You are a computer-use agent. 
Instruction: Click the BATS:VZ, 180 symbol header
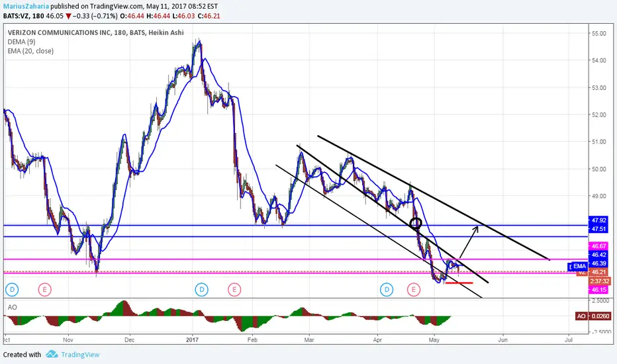[x=23, y=16]
